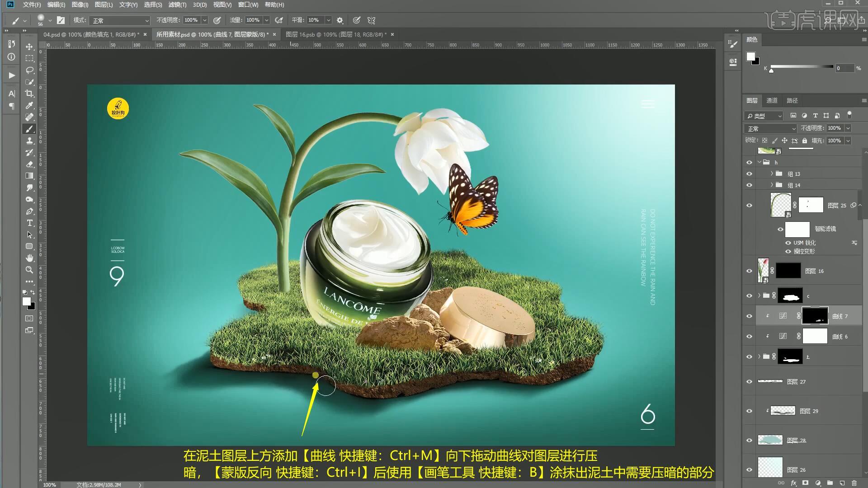Select the Path Selection tool

point(29,235)
